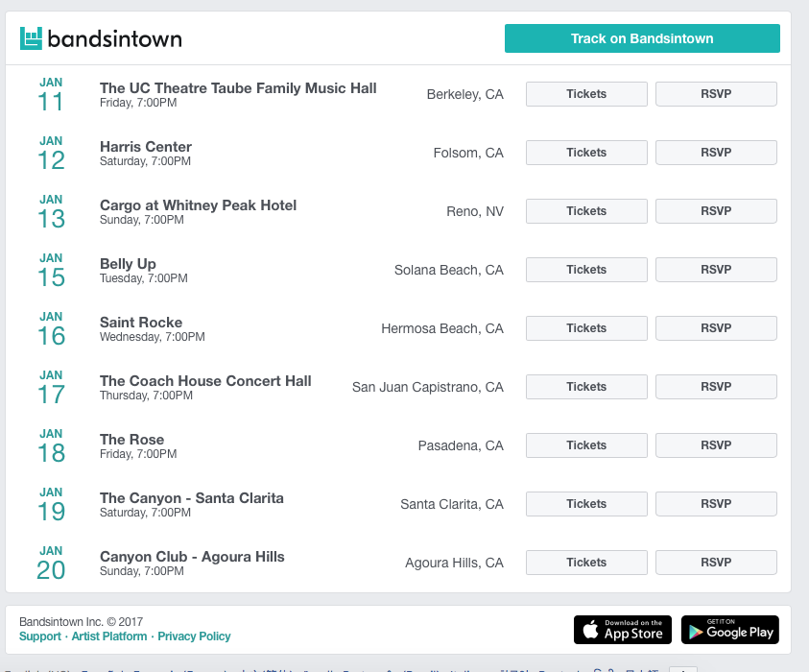Open the Google Play download badge
Viewport: 809px width, 672px height.
pyautogui.click(x=730, y=630)
